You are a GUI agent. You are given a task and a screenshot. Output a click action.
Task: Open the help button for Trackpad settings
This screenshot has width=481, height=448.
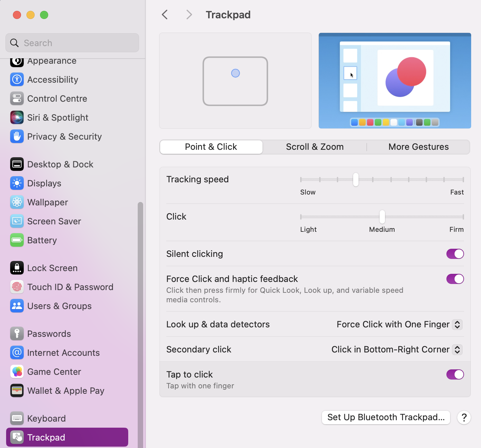(464, 418)
